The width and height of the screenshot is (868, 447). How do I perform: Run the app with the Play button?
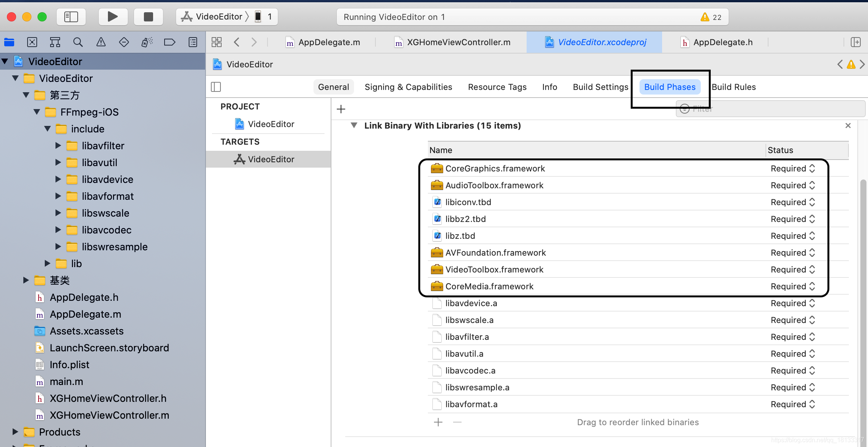tap(113, 17)
